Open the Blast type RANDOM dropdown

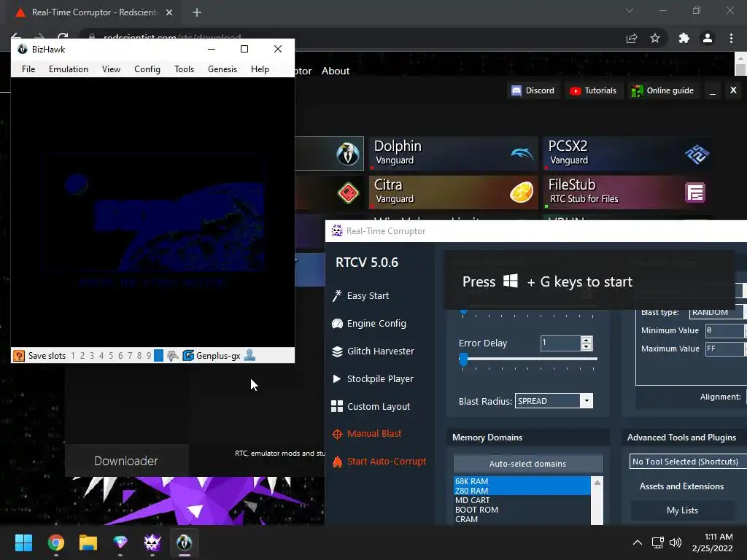point(716,312)
